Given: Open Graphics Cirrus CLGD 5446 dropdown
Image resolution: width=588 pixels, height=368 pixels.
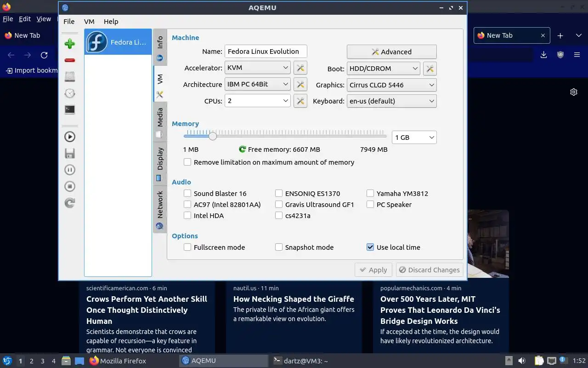Looking at the screenshot, I should 391,85.
